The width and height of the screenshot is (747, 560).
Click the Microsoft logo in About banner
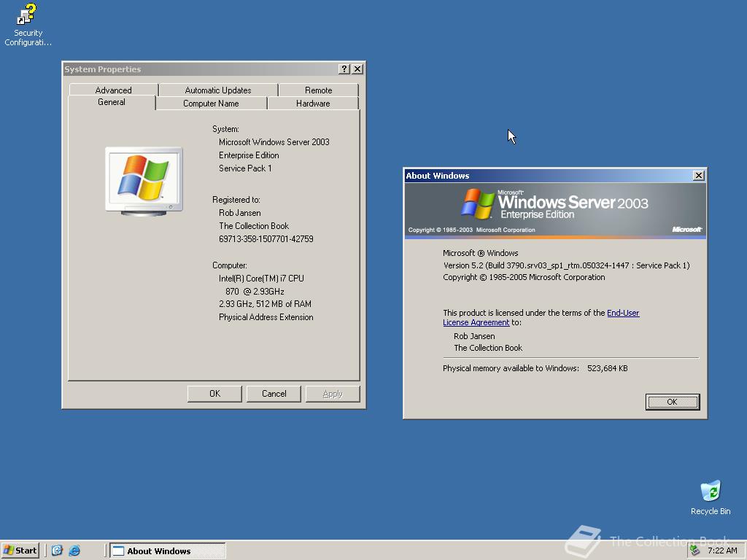click(686, 230)
